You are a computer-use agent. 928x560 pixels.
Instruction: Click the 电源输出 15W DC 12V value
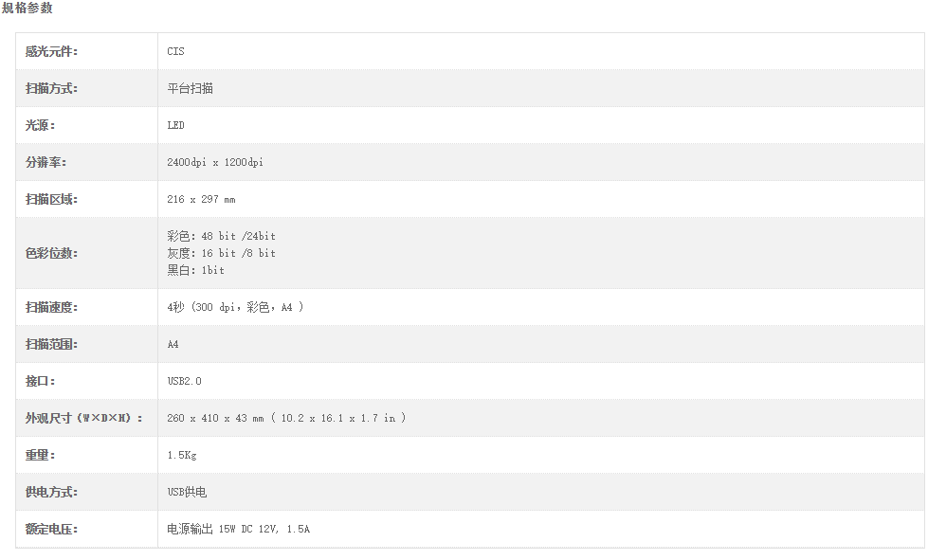(239, 530)
